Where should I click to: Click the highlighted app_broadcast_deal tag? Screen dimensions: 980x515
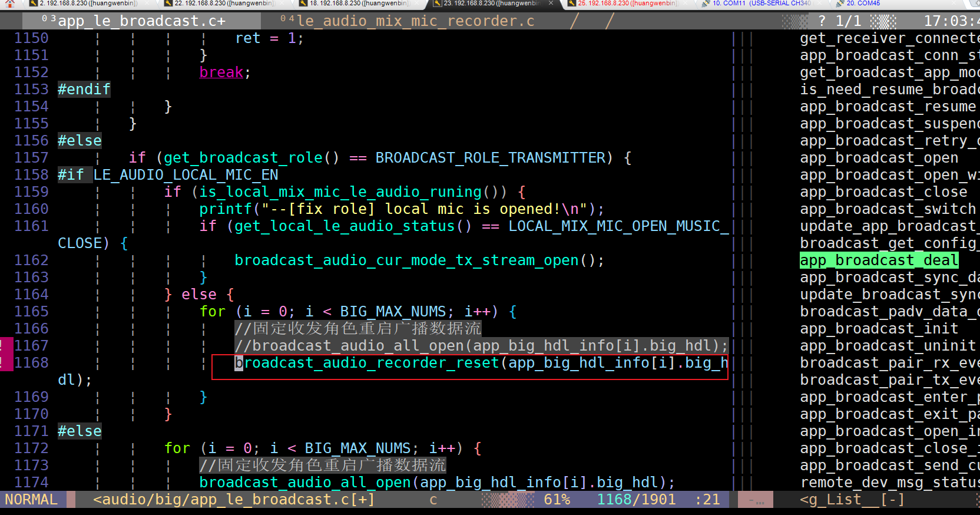coord(879,260)
